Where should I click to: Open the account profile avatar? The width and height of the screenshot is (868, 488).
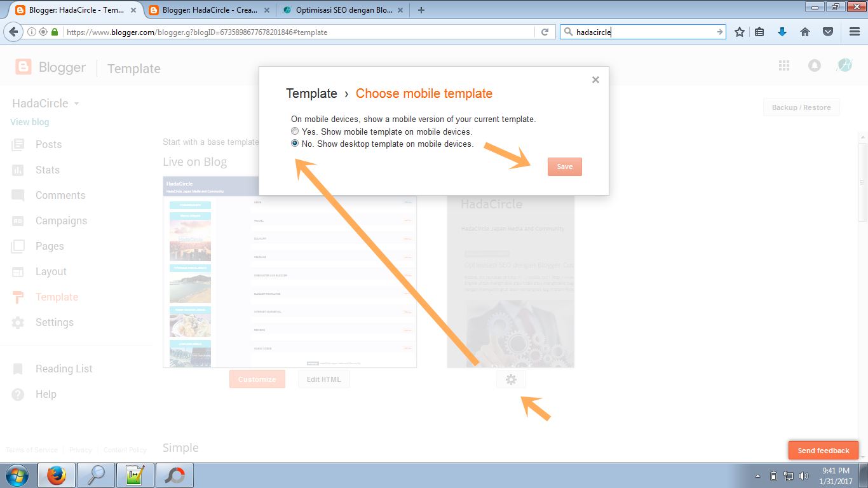coord(844,65)
